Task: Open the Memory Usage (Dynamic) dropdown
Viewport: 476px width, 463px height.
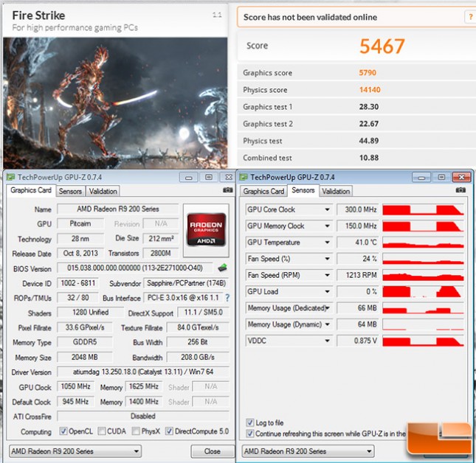Action: coord(327,324)
